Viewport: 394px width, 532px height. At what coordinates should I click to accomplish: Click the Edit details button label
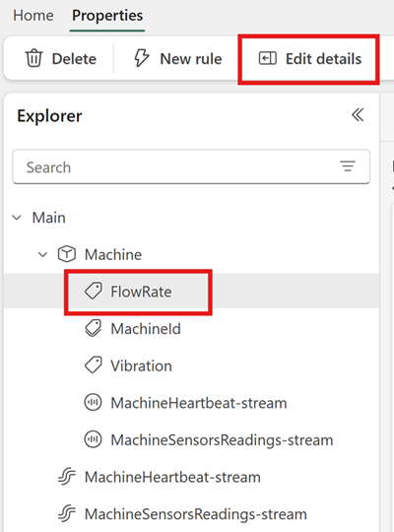(x=323, y=59)
